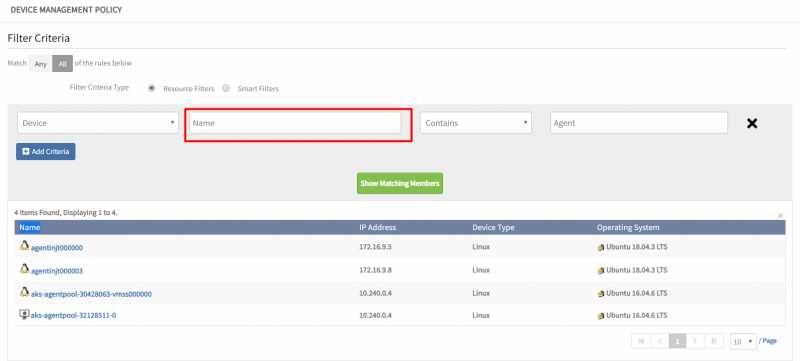Click the monitor device icon beside aks-agentpool-32128511-0
The height and width of the screenshot is (361, 800).
[23, 315]
